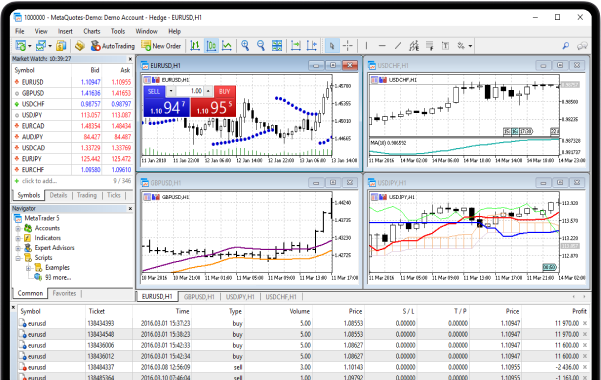Screen dimensions: 601x380
Task: Switch to line chart view icon
Action: (x=227, y=46)
